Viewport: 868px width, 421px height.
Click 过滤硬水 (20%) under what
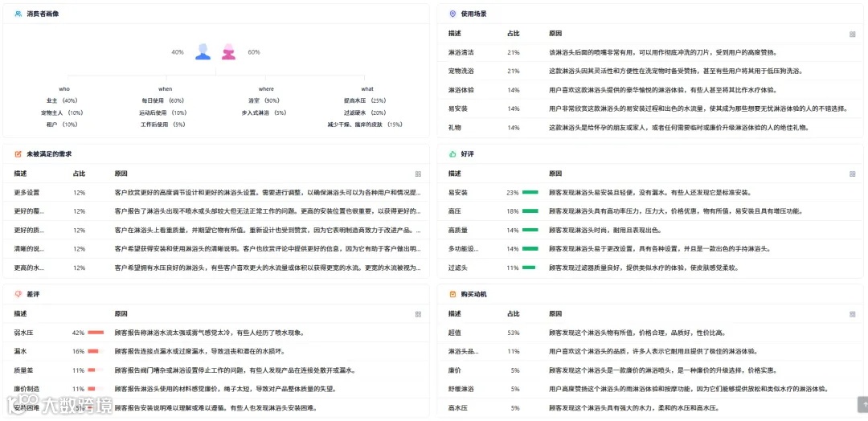(365, 112)
